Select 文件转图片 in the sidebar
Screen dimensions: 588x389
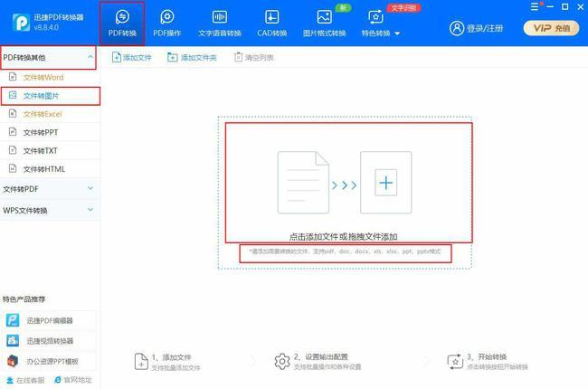[51, 96]
